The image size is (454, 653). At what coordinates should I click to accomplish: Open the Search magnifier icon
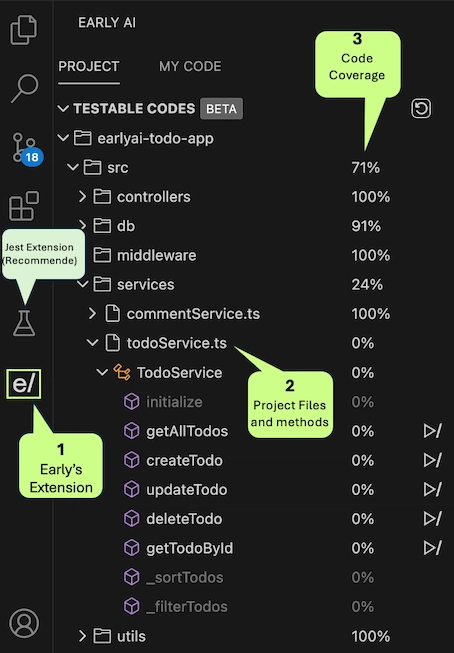pos(24,88)
